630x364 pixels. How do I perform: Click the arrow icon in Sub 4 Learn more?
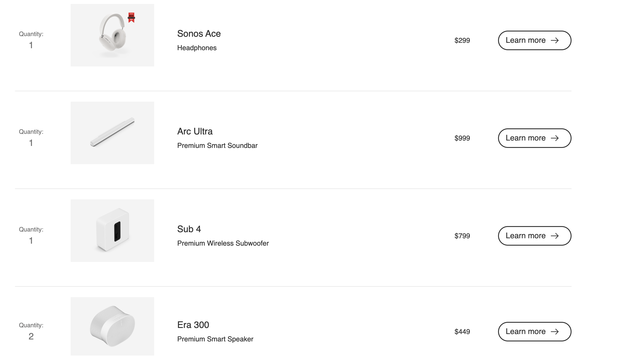click(555, 236)
